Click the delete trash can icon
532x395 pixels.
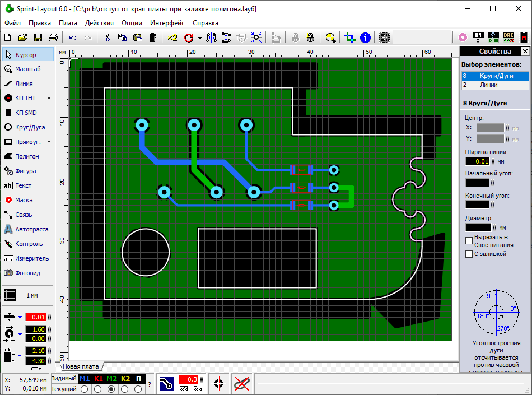tap(152, 38)
